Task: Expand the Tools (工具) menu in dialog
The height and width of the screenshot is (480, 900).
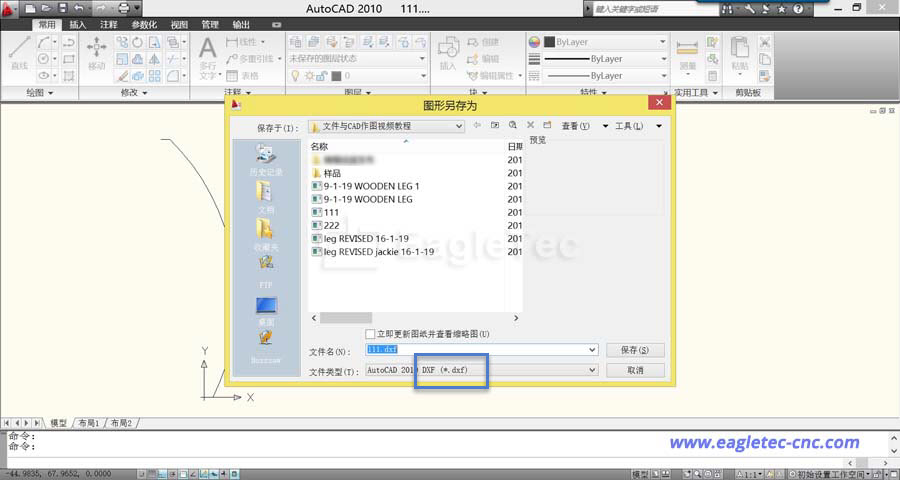Action: pos(638,126)
